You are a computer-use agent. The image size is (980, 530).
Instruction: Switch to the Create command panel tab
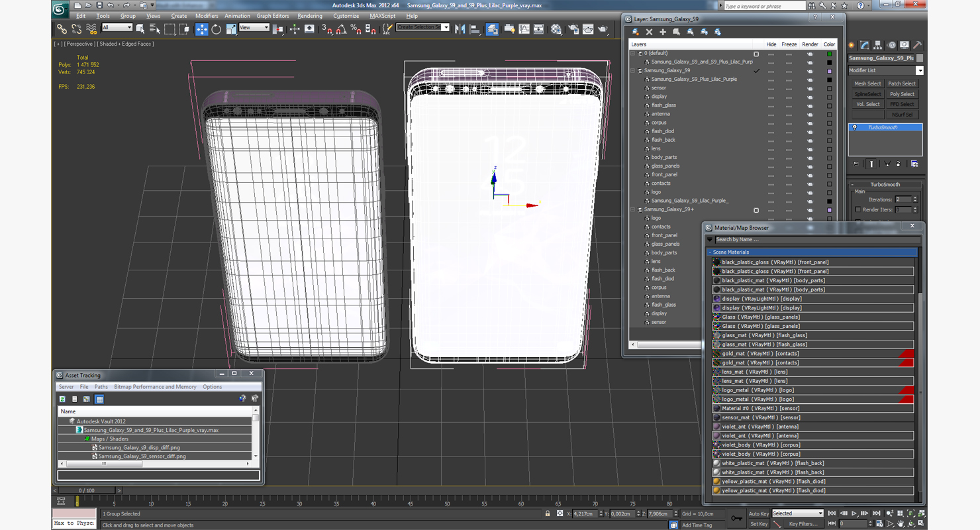coord(851,45)
